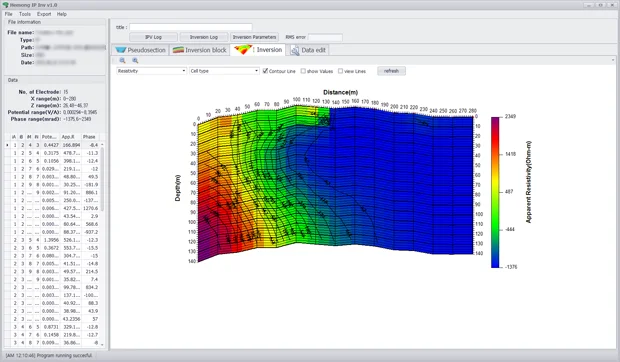Image resolution: width=620 pixels, height=362 pixels.
Task: Switch to the Pseudosection tab
Action: click(140, 50)
